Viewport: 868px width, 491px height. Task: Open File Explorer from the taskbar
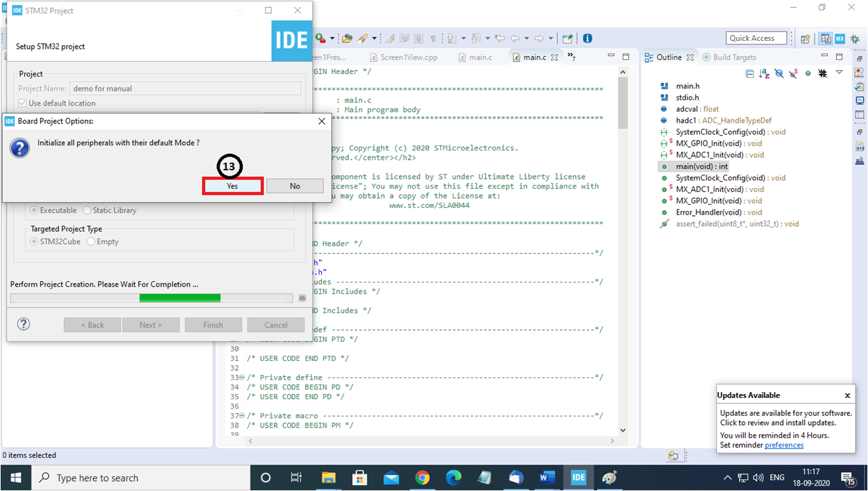328,477
